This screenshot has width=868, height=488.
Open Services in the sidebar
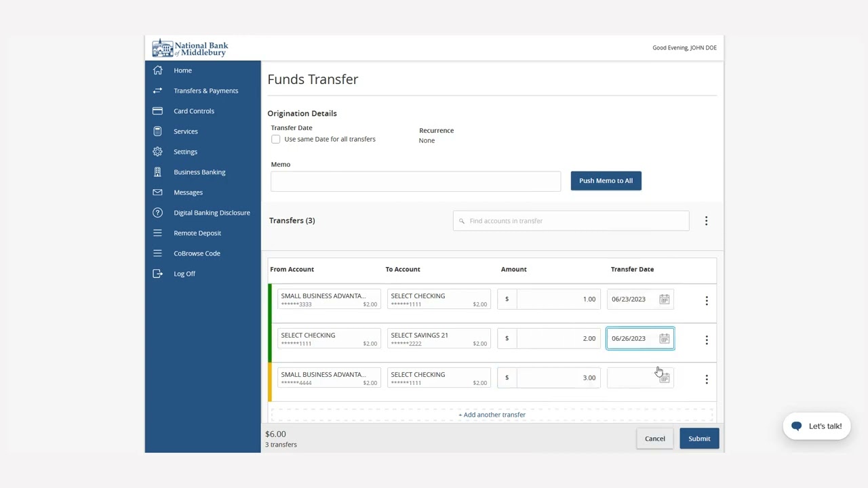point(186,131)
